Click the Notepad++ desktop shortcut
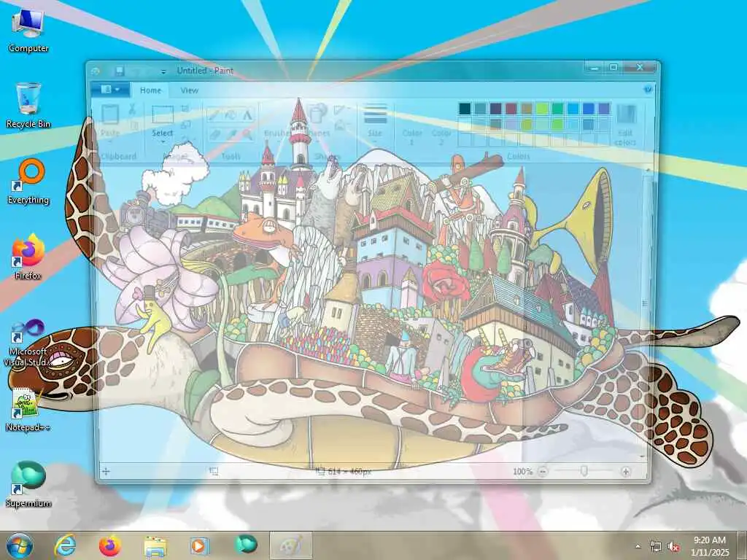Screen dimensions: 747x560 pos(28,410)
